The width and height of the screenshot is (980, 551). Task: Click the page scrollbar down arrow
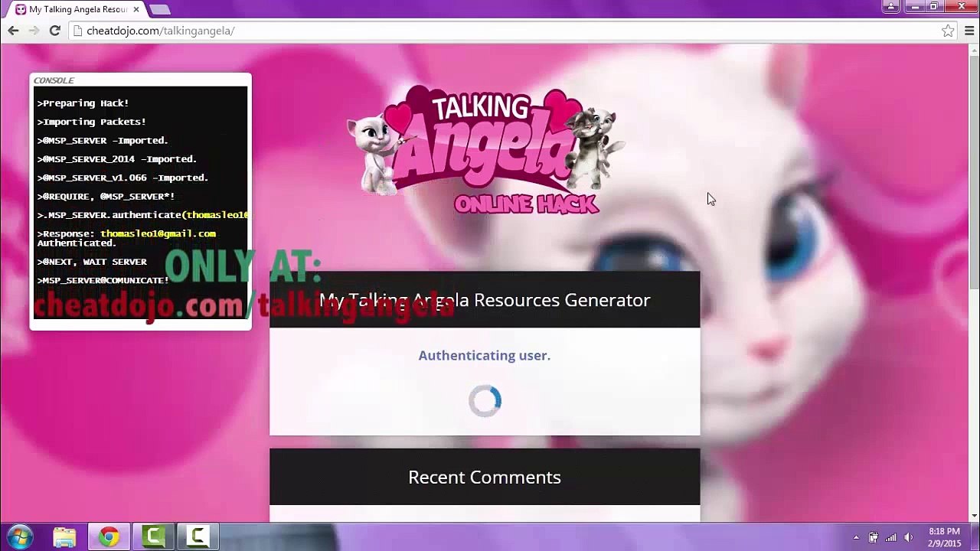click(973, 517)
